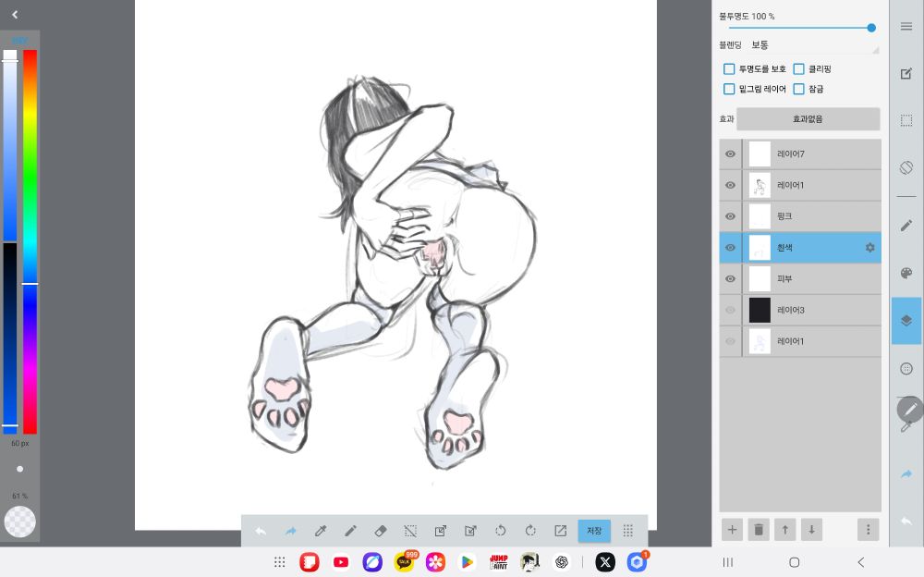The width and height of the screenshot is (924, 577).
Task: Select the visible 레이어1 layer under 레이어7
Action: (x=800, y=185)
